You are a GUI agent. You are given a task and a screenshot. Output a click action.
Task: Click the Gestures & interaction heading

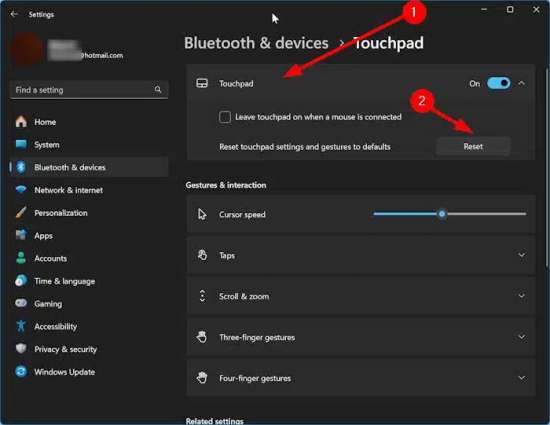pos(226,185)
